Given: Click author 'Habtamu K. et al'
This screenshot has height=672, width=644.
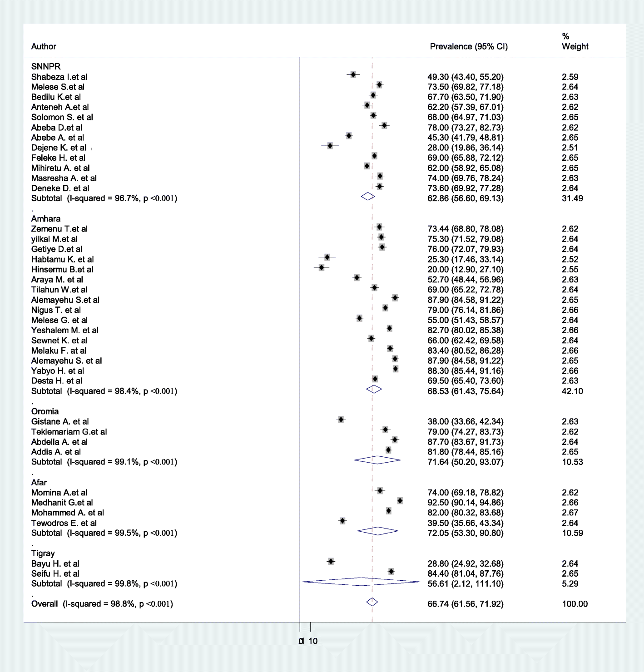Looking at the screenshot, I should point(63,259).
